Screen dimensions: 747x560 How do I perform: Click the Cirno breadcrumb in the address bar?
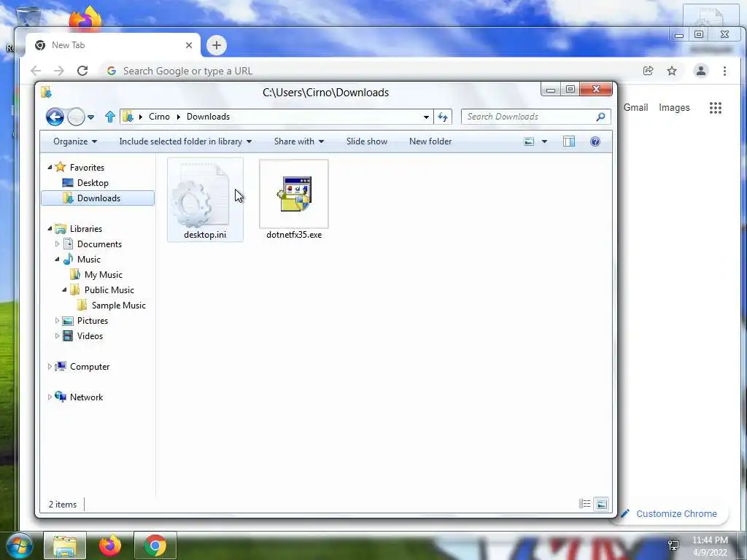click(x=159, y=117)
